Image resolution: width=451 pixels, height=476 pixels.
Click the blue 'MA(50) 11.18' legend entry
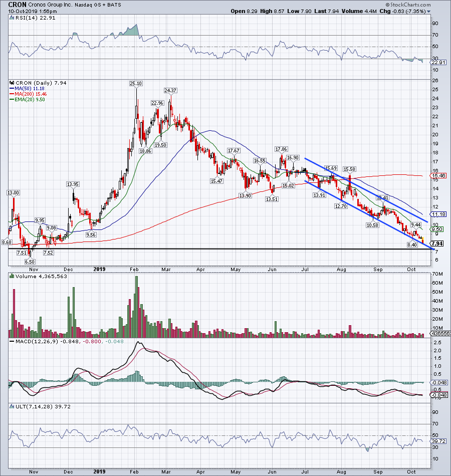pos(29,89)
